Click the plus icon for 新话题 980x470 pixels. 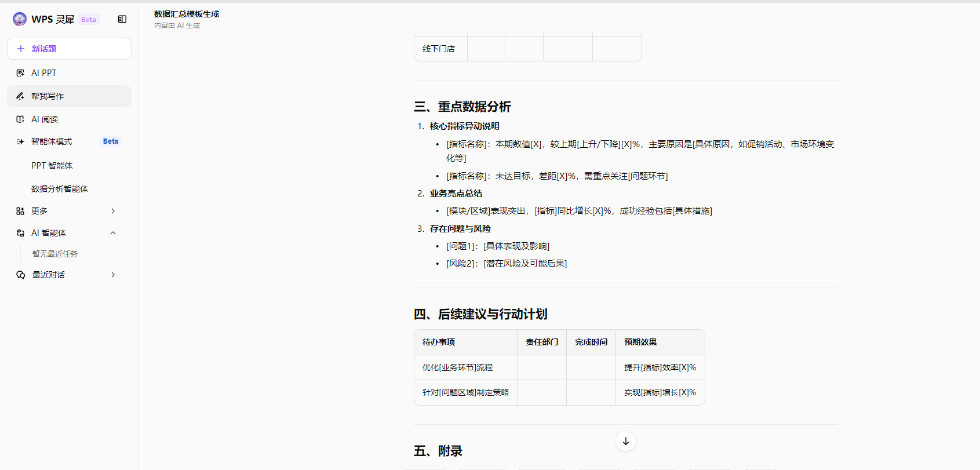point(21,49)
